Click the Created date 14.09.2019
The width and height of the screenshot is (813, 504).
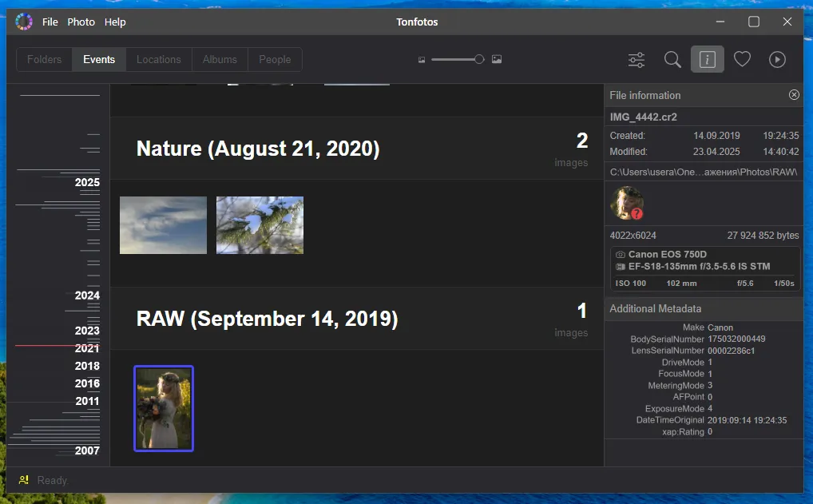[716, 136]
